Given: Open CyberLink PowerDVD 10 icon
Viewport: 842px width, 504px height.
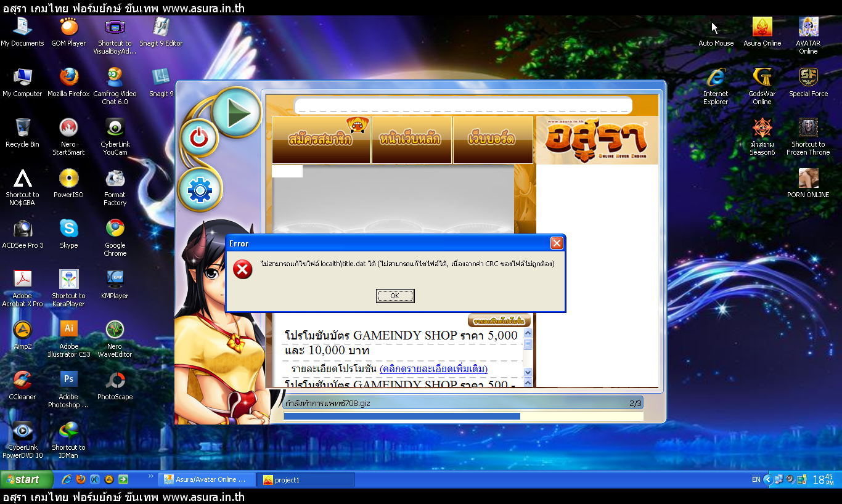Looking at the screenshot, I should 23,440.
